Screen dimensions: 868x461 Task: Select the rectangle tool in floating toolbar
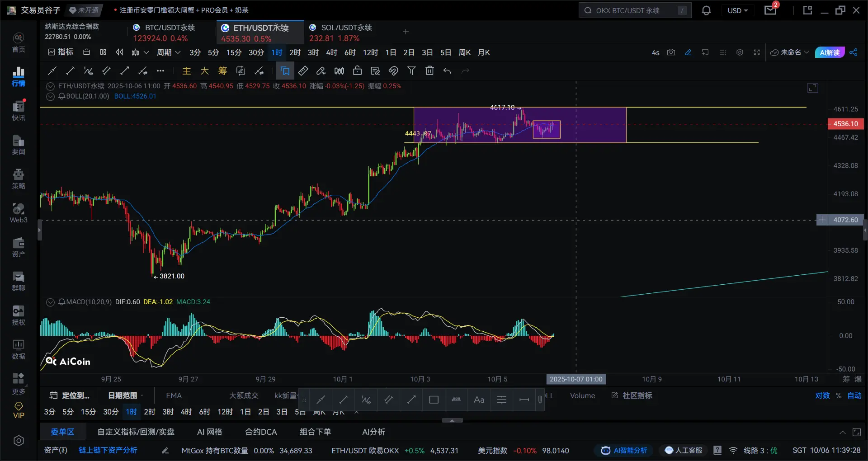434,400
